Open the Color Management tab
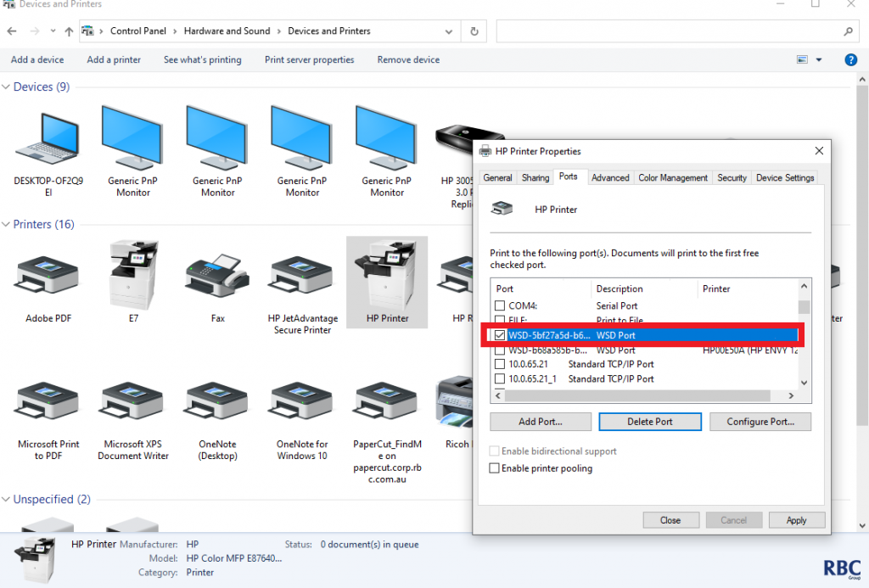The image size is (869, 588). [672, 177]
